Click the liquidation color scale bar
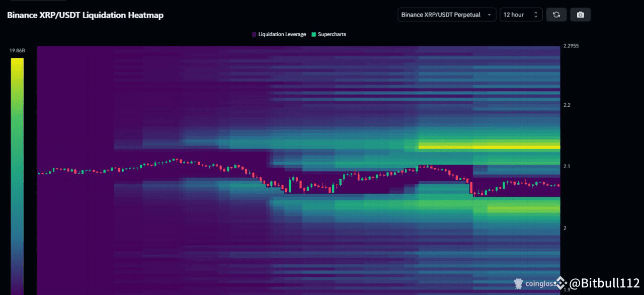The width and height of the screenshot is (644, 295). click(x=17, y=176)
